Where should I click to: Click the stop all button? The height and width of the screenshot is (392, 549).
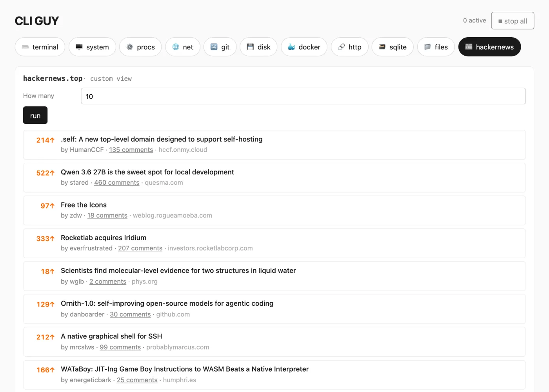click(513, 21)
